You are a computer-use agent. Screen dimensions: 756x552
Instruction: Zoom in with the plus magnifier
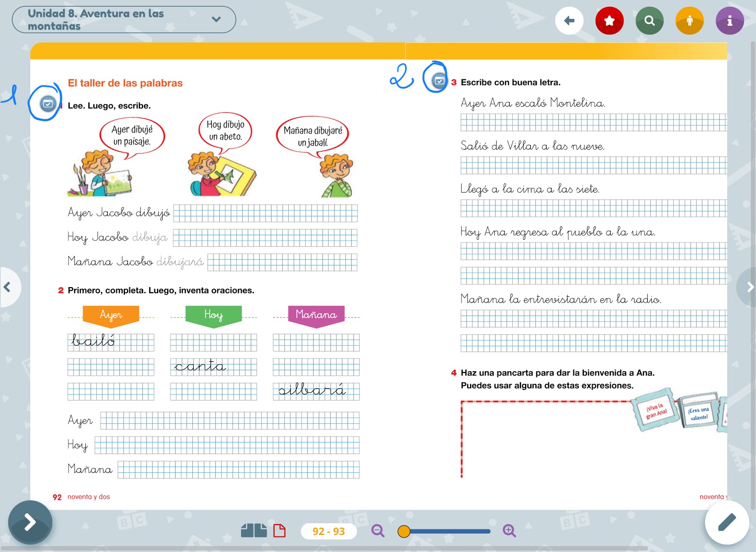point(509,531)
